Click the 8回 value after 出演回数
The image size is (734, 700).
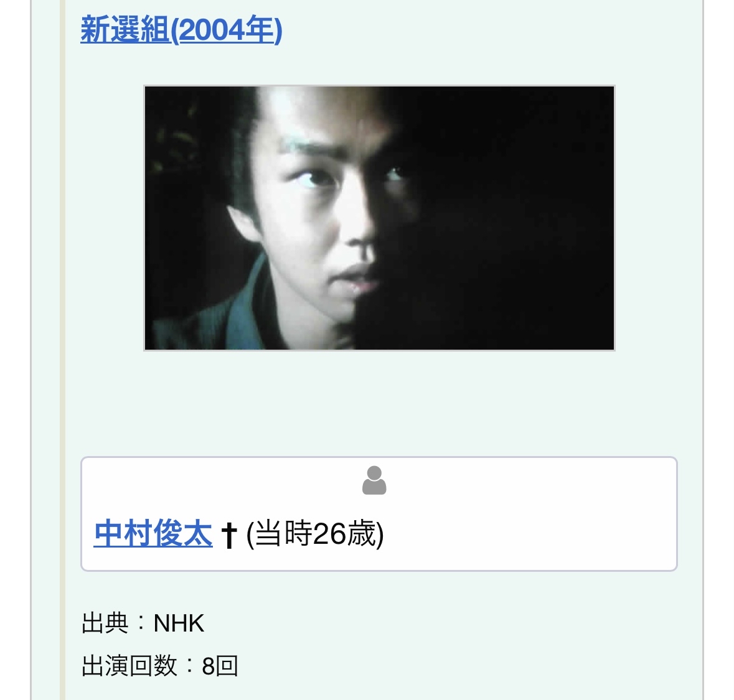pos(220,666)
